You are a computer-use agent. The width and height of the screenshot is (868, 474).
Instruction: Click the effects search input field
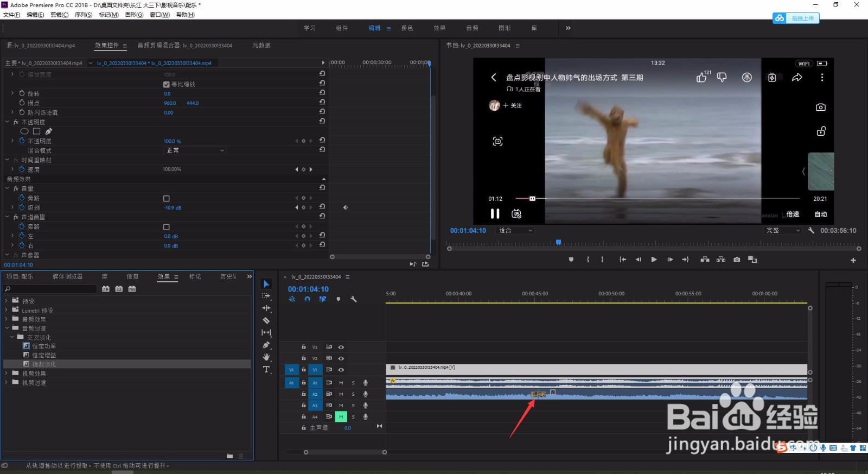52,289
